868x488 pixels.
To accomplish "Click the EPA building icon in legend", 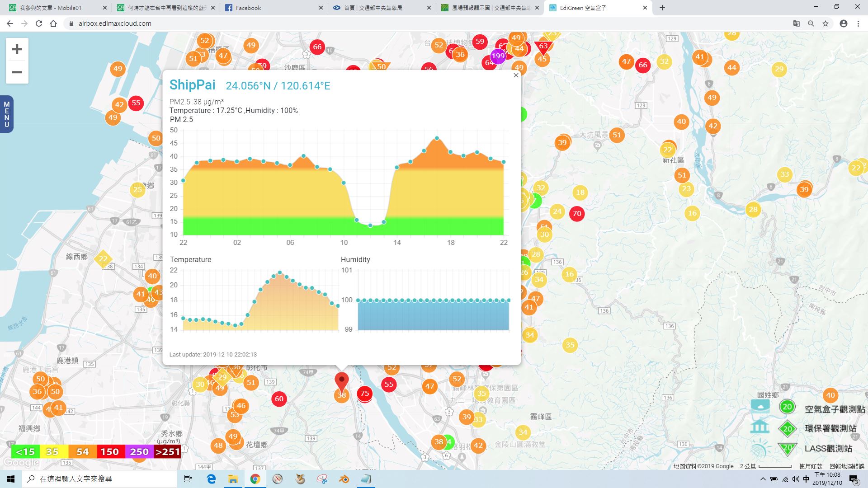I will (760, 427).
